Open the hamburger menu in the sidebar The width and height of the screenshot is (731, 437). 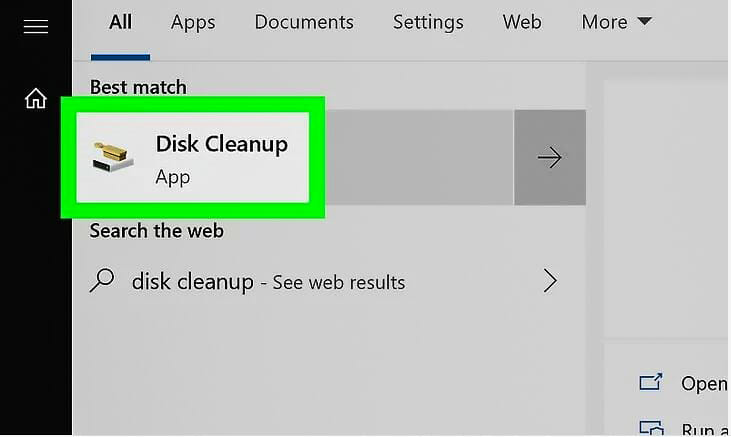(36, 27)
